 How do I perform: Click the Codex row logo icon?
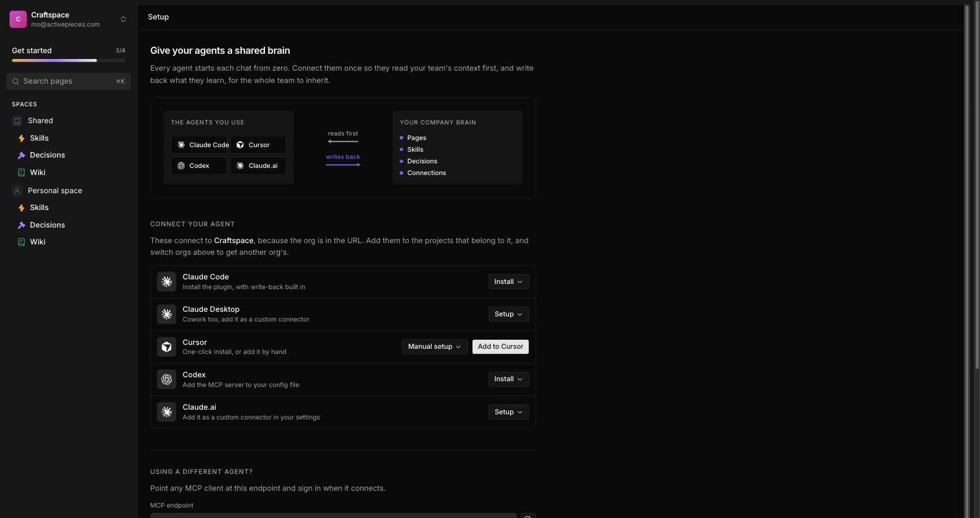167,379
